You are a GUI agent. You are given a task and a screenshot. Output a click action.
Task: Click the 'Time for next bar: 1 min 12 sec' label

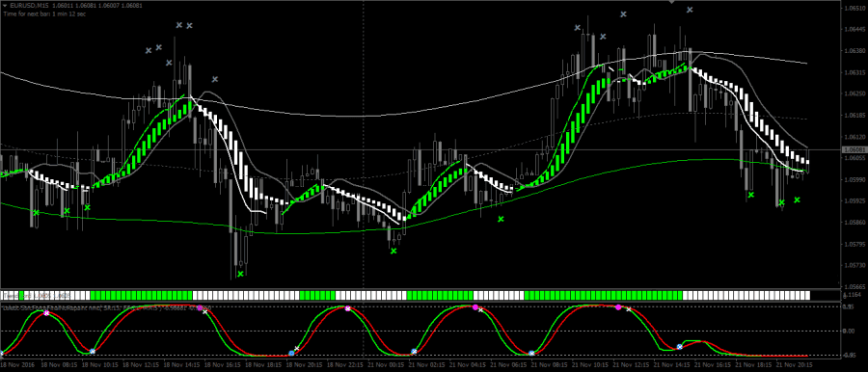pyautogui.click(x=44, y=13)
